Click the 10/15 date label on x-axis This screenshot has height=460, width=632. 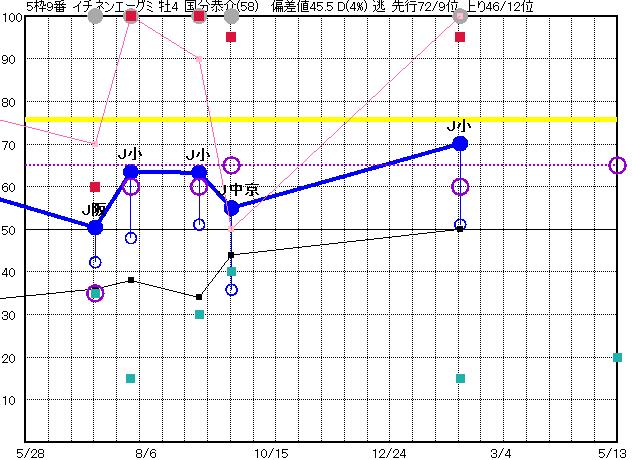pyautogui.click(x=270, y=452)
